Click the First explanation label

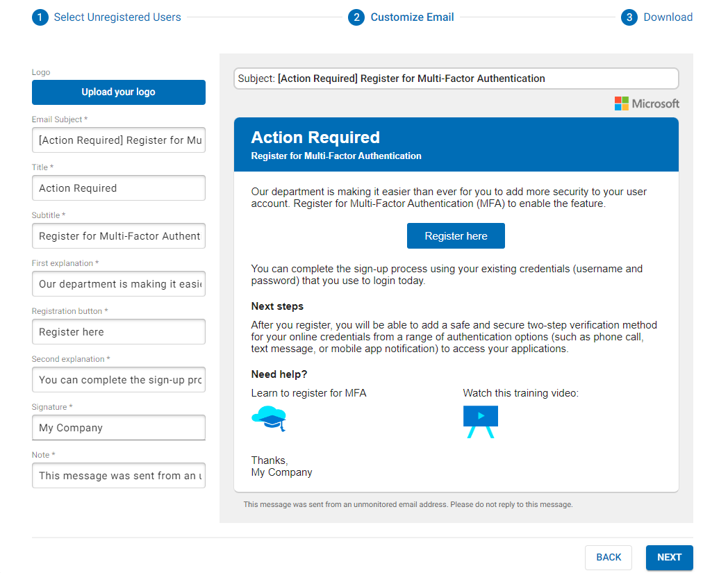[65, 263]
